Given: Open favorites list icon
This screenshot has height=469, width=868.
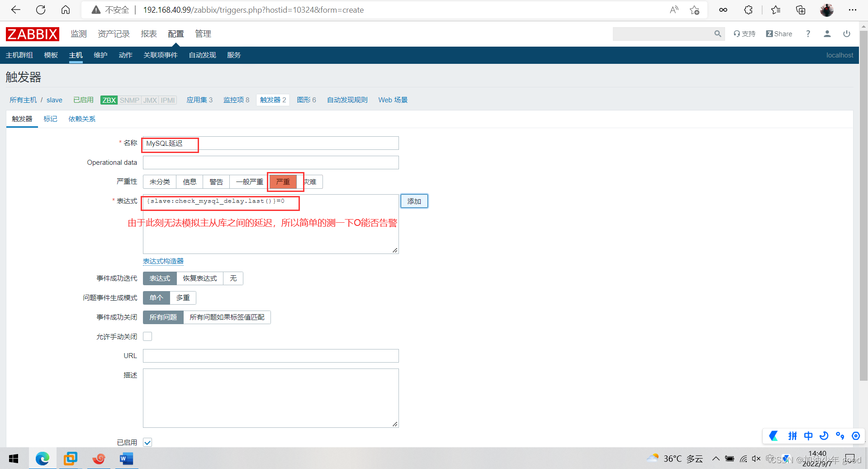Looking at the screenshot, I should point(776,10).
